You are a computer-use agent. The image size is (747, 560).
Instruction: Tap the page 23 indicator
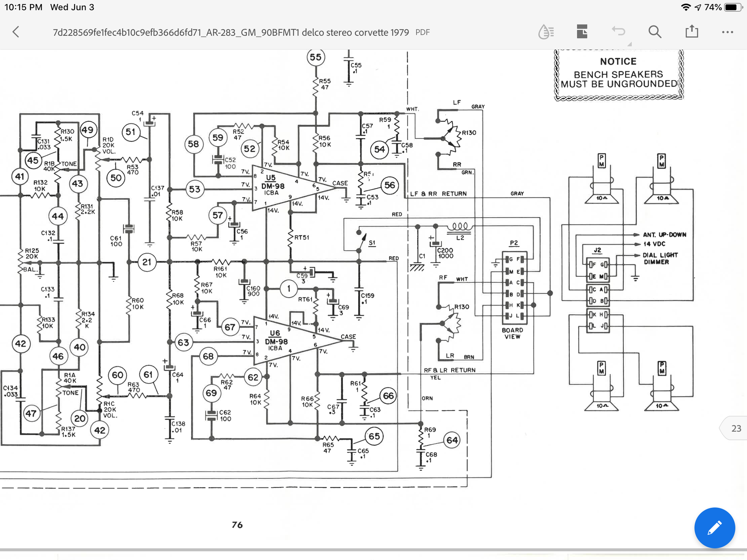tap(733, 428)
